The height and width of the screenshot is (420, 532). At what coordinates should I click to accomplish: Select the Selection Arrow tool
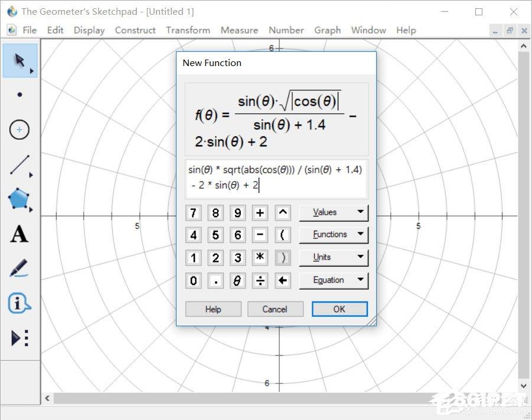[x=20, y=61]
